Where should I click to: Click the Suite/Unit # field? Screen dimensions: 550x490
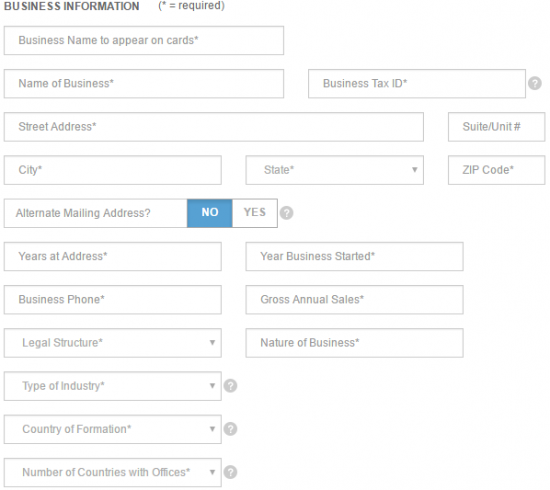[496, 127]
